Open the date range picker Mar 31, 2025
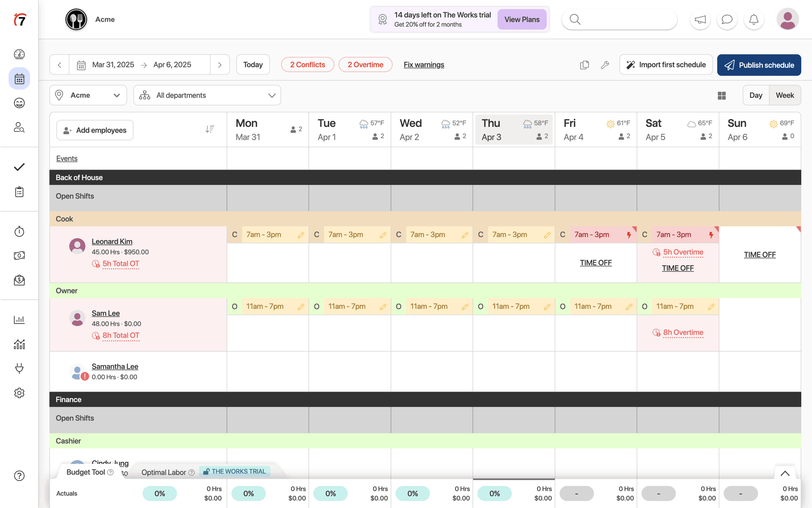This screenshot has width=812, height=508. click(x=140, y=65)
